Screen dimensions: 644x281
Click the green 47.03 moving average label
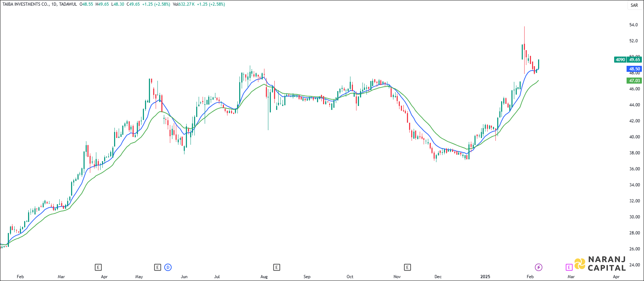(x=634, y=81)
